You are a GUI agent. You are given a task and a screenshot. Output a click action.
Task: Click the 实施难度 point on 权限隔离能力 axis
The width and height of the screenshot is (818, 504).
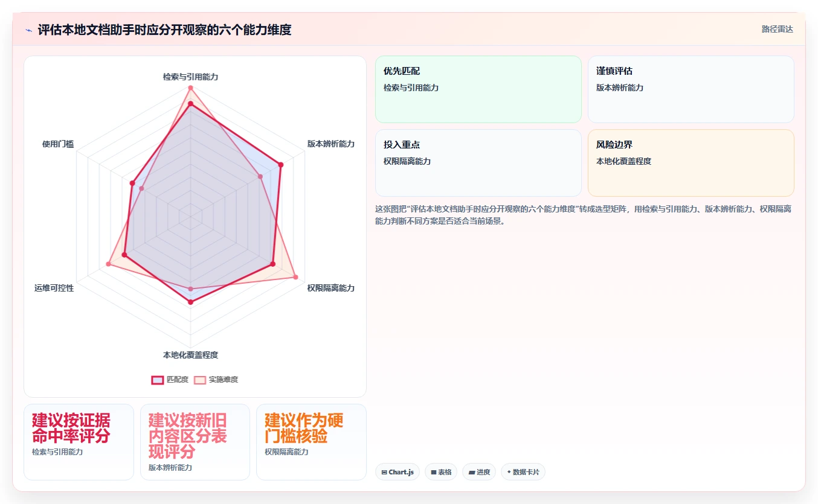coord(295,277)
